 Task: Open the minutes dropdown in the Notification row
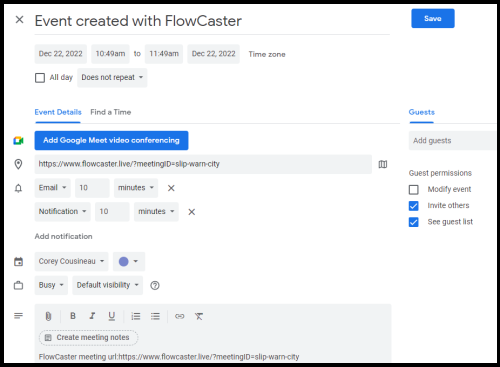click(x=156, y=212)
